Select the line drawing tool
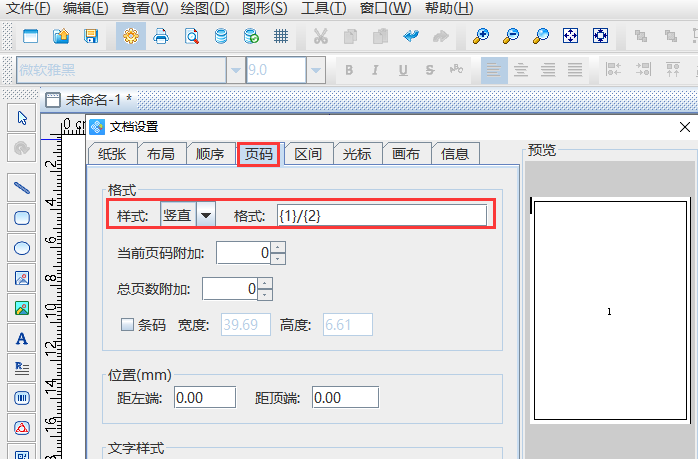 click(x=22, y=188)
